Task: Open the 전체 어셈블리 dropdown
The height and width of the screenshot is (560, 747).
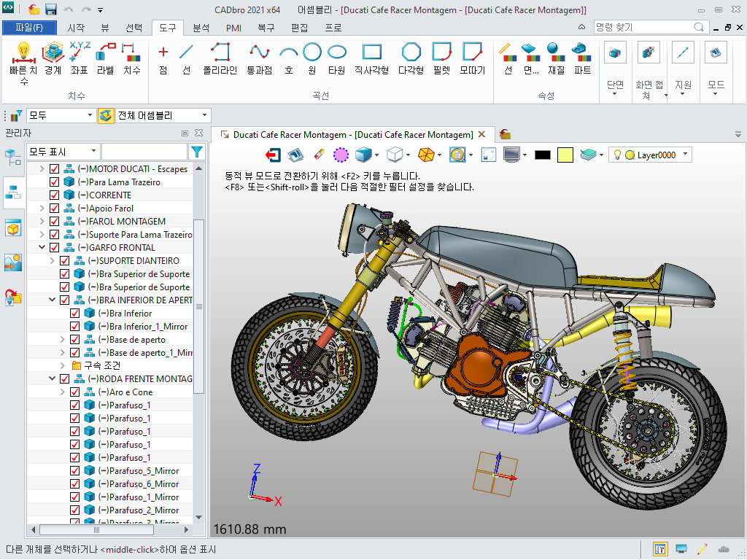Action: tap(163, 115)
